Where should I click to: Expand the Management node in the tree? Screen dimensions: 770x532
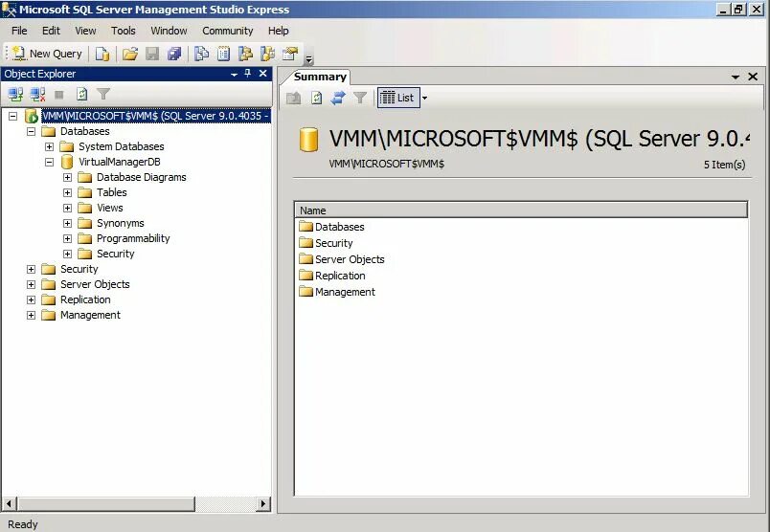31,315
